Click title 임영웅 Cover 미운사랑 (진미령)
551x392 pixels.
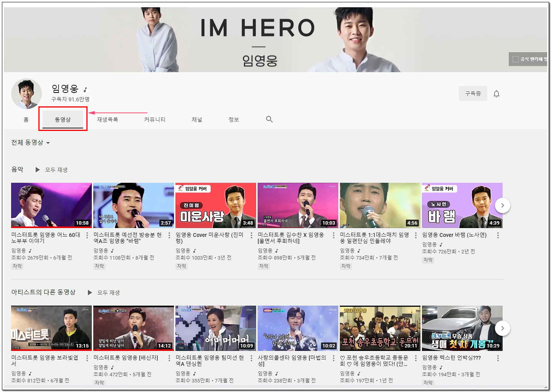pyautogui.click(x=210, y=238)
